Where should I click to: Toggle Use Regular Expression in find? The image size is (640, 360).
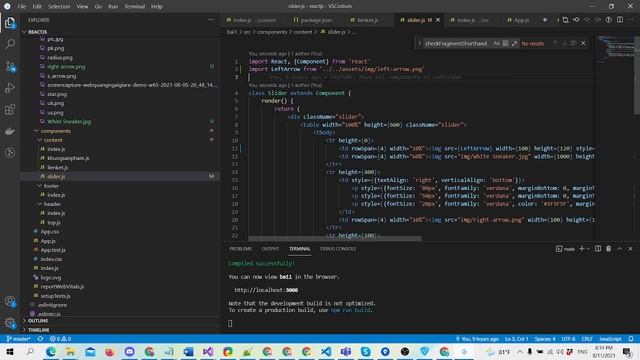514,43
